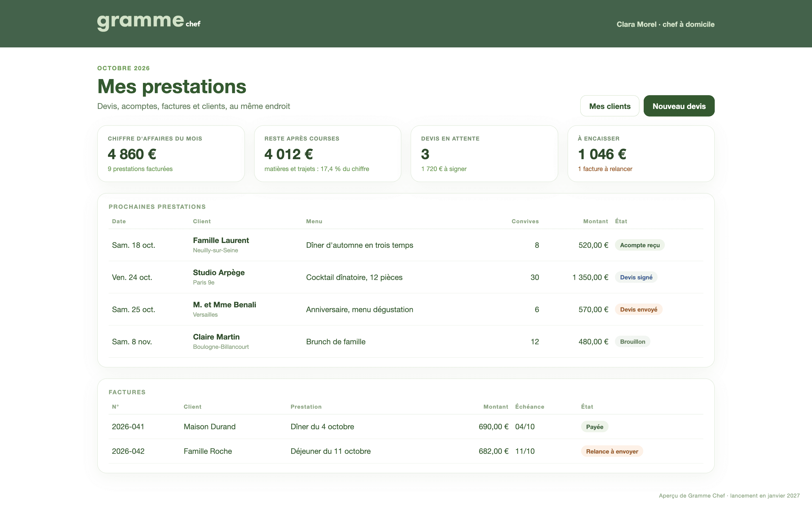Open the Famille Laurent client row
The image size is (812, 508).
406,245
